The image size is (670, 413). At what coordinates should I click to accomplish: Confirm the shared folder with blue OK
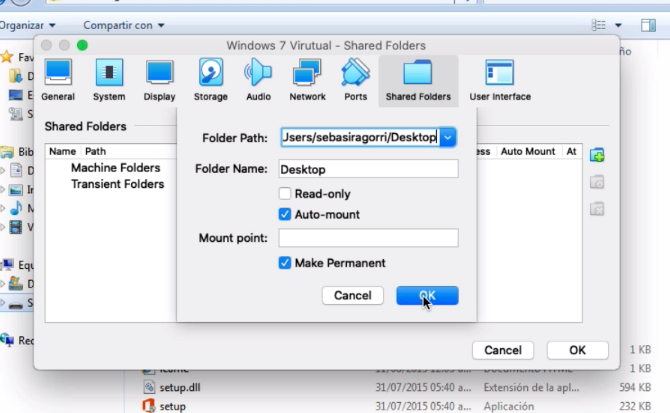[427, 296]
